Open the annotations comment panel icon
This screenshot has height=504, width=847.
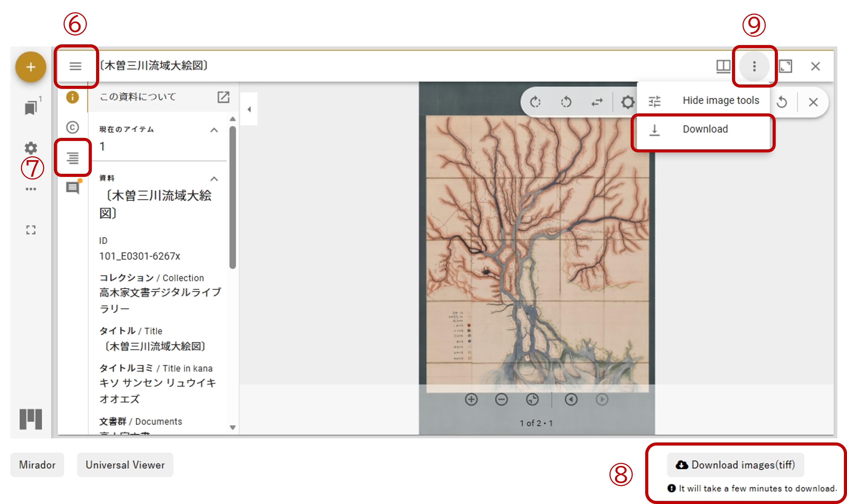[x=72, y=187]
